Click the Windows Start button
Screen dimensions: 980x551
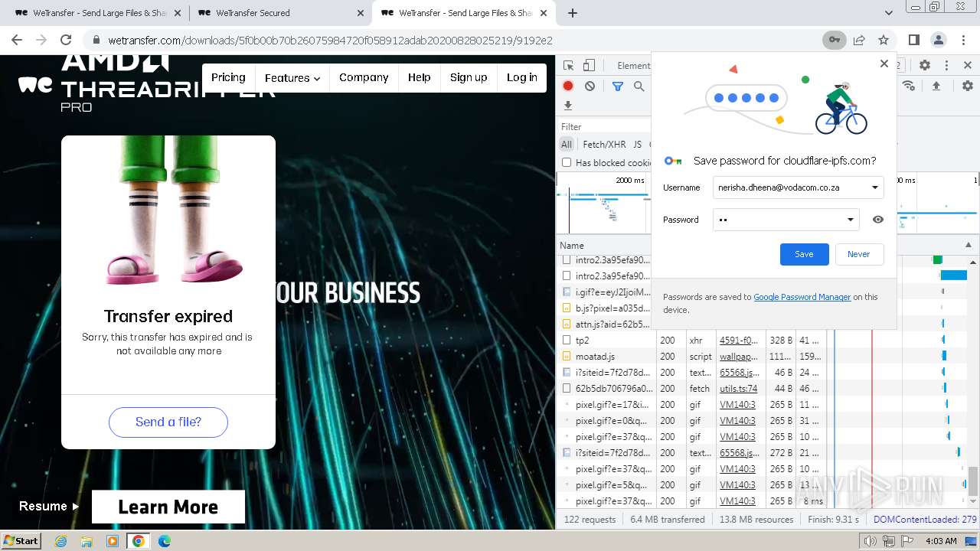[21, 541]
